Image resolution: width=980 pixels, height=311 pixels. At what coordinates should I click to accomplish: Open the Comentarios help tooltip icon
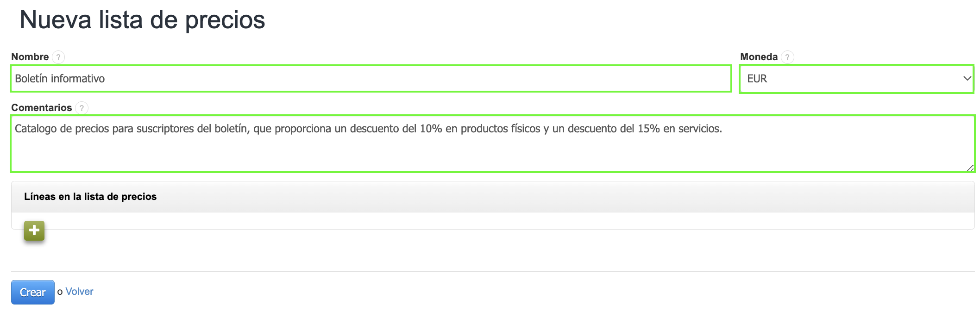82,108
